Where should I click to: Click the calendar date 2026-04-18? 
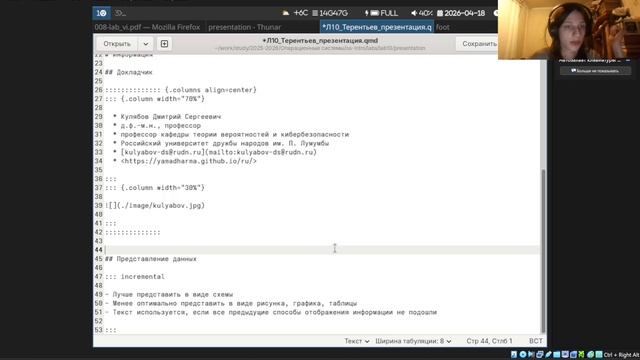pos(461,13)
